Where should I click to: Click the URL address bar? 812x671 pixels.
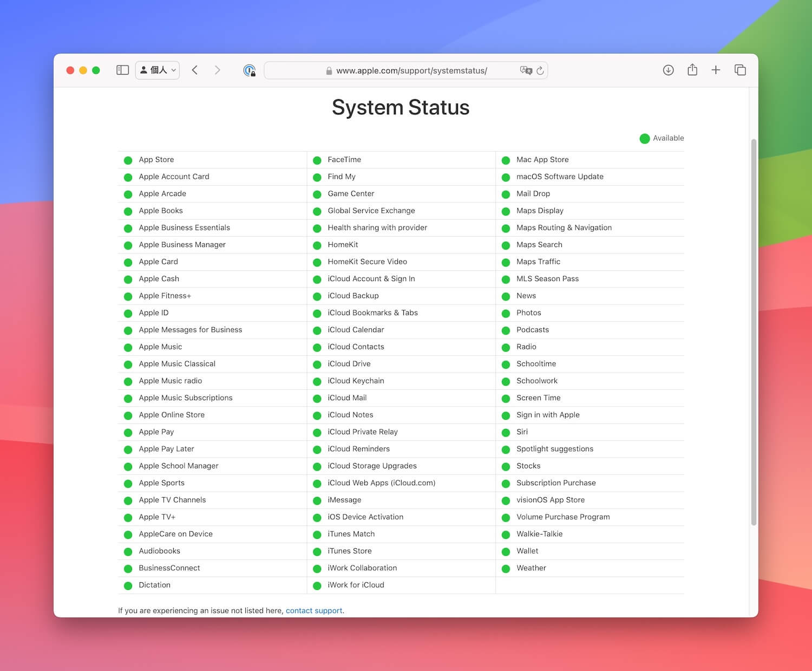(x=406, y=70)
